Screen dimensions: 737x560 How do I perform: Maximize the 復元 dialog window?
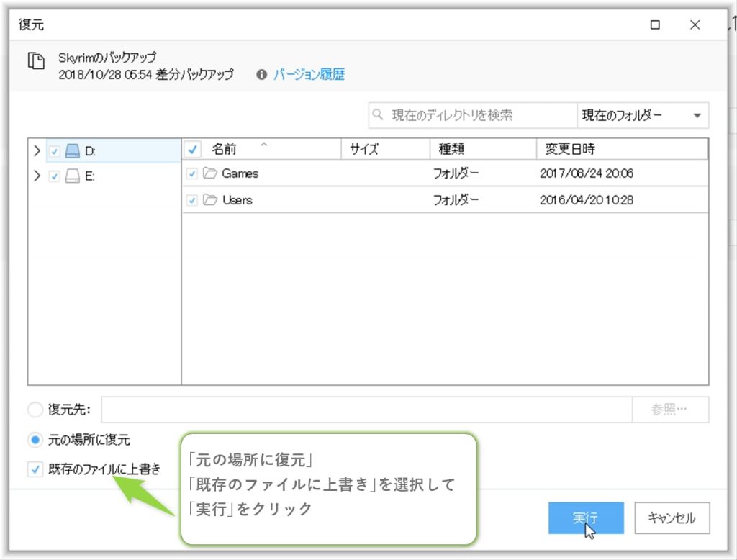[x=655, y=24]
